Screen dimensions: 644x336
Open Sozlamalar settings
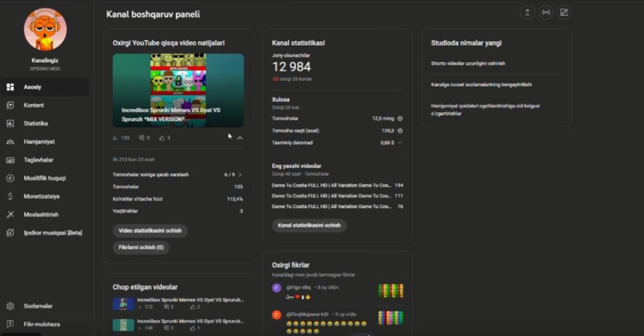pyautogui.click(x=45, y=306)
